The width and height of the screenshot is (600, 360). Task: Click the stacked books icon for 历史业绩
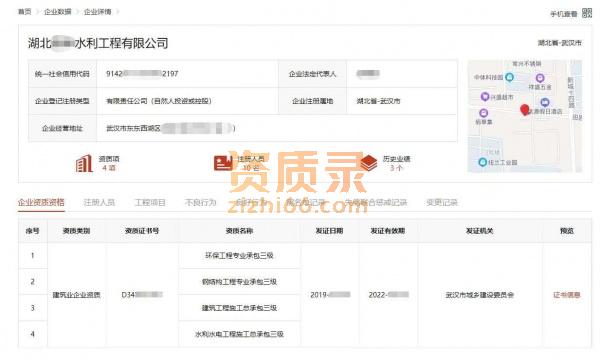point(368,163)
